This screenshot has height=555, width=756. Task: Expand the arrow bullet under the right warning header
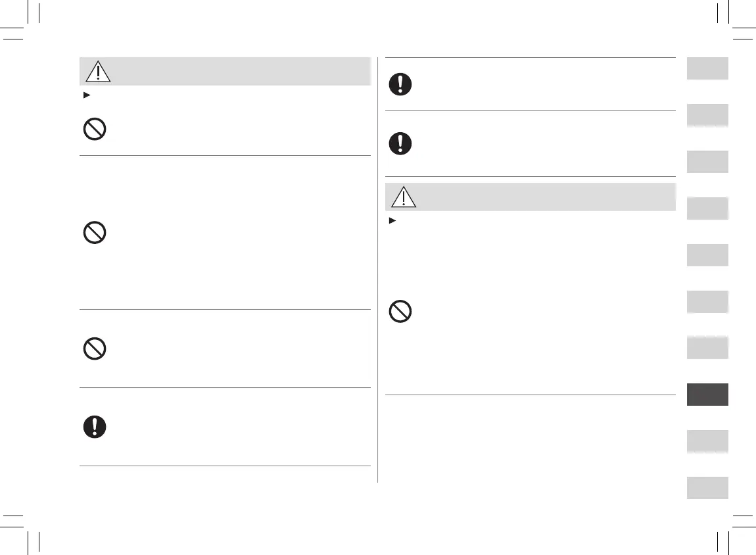point(392,221)
